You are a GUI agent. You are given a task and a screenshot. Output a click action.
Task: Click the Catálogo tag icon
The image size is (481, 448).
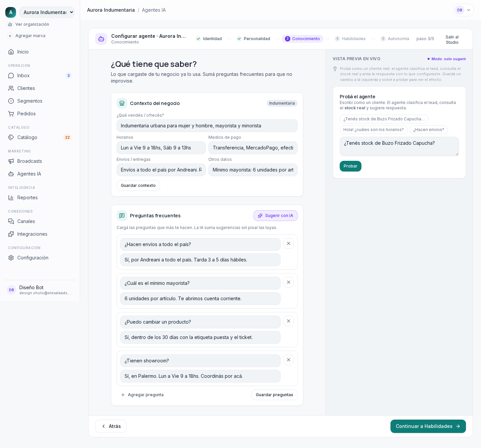coord(11,137)
